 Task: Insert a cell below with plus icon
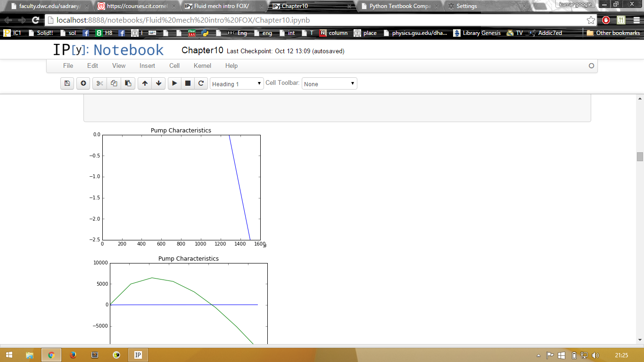click(x=83, y=83)
